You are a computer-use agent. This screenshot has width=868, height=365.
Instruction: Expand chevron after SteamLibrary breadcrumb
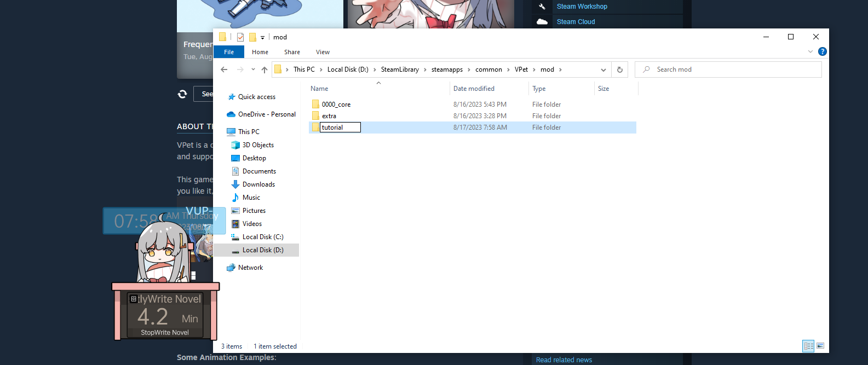pyautogui.click(x=425, y=69)
